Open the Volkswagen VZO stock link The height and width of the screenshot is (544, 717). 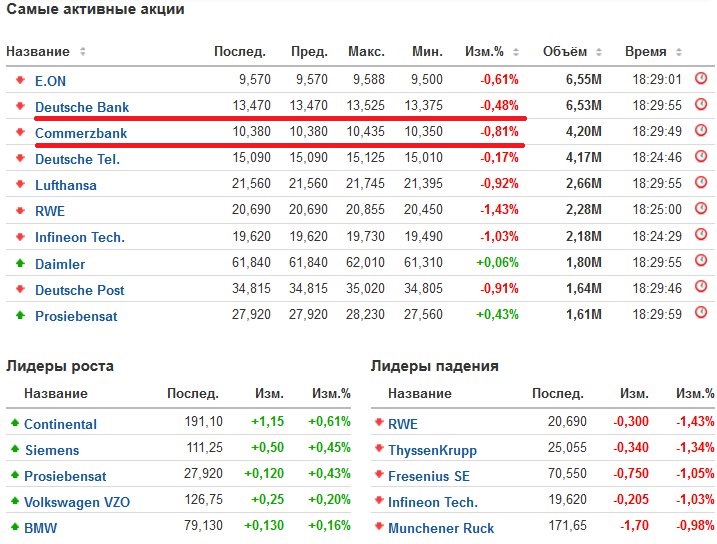coord(77,502)
